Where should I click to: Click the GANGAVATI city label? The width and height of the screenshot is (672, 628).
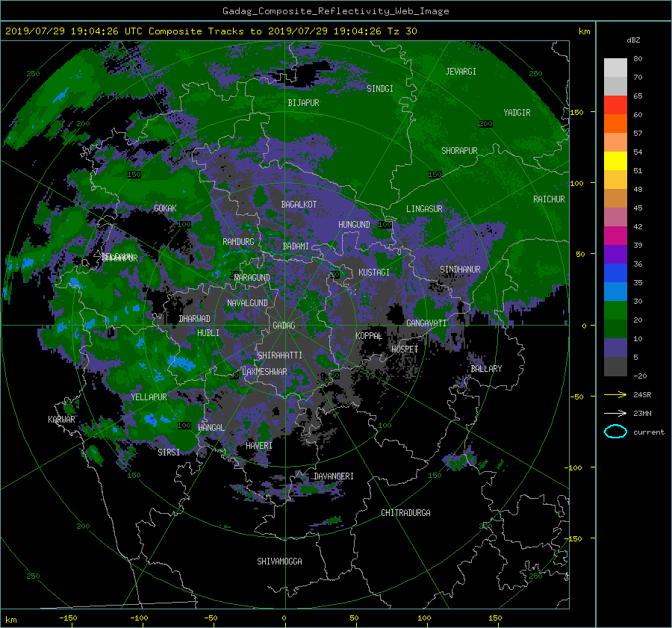(426, 323)
